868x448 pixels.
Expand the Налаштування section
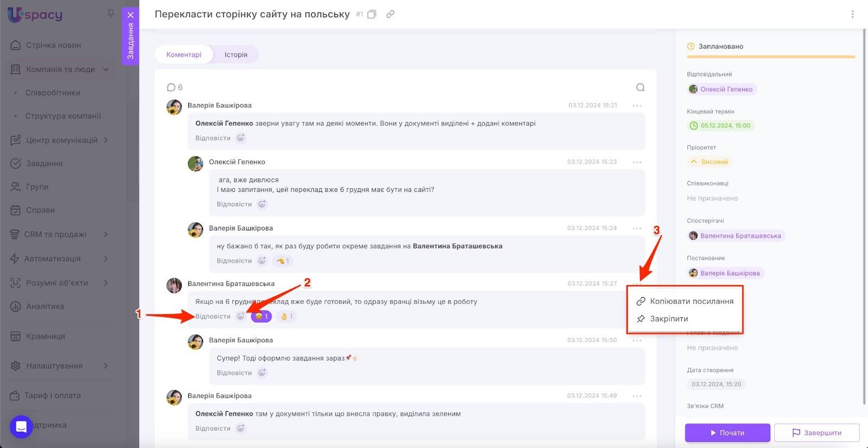tap(106, 366)
